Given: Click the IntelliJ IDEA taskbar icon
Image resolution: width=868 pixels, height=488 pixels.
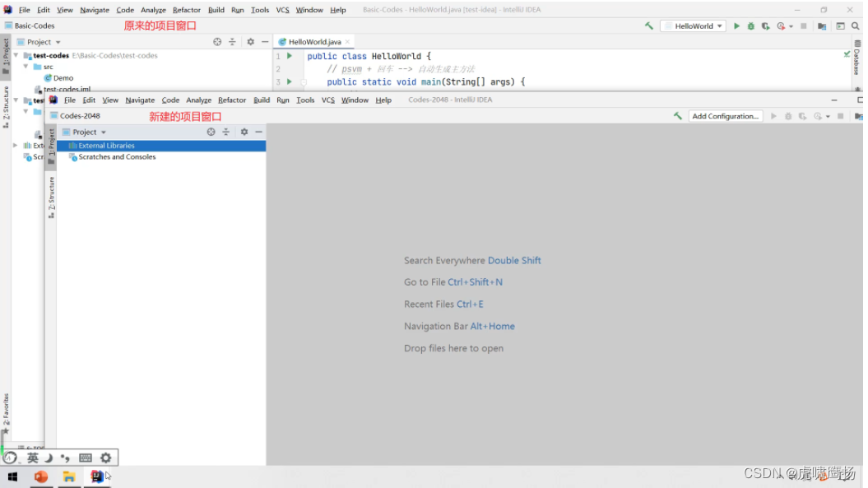Looking at the screenshot, I should coord(97,476).
